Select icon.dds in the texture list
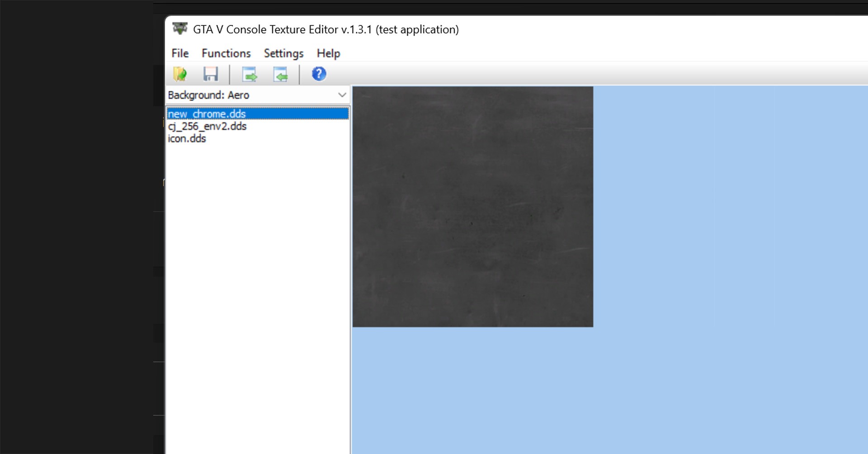This screenshot has height=454, width=868. click(x=187, y=138)
